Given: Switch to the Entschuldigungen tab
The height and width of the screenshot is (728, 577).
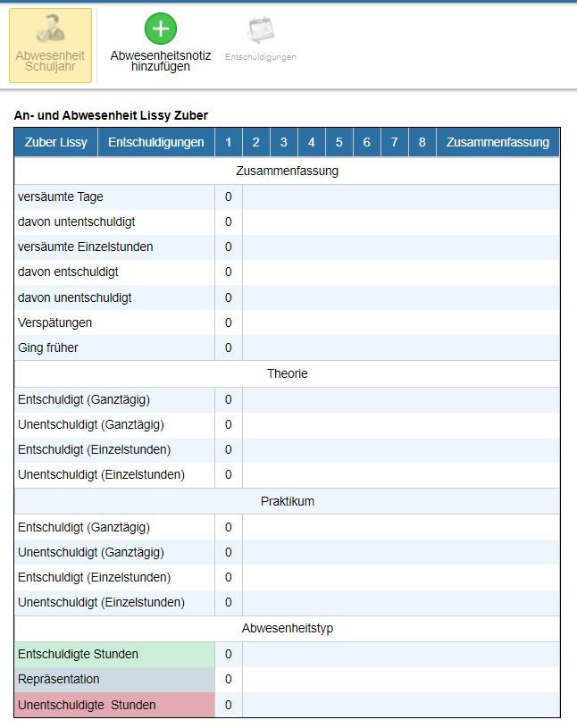Looking at the screenshot, I should 156,143.
